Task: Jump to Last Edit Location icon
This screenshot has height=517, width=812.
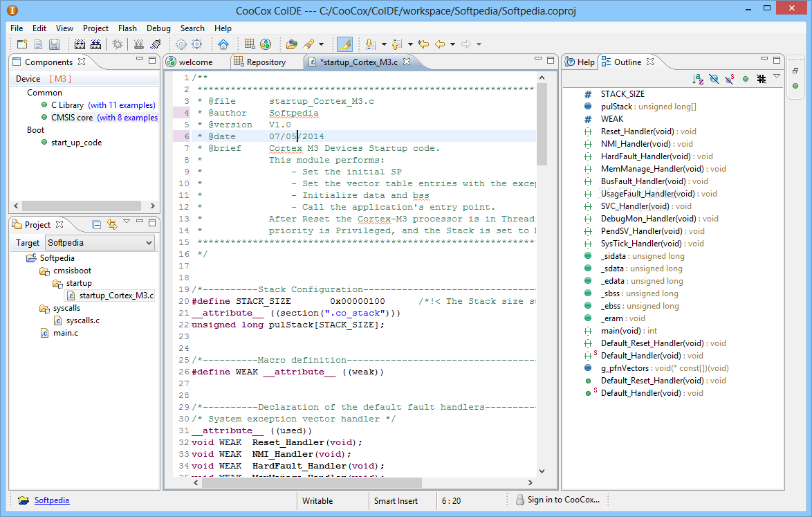Action: [x=423, y=44]
